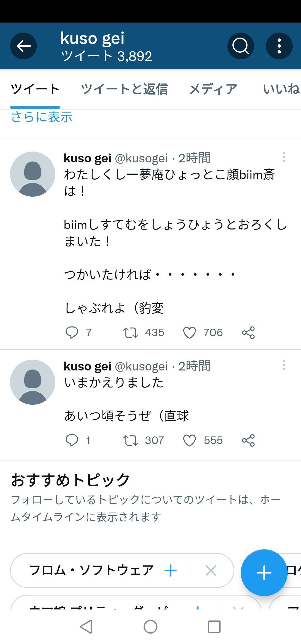This screenshot has width=301, height=644.
Task: Share the tweet ending しゃぶれよ（豹変
Action: pos(248,333)
